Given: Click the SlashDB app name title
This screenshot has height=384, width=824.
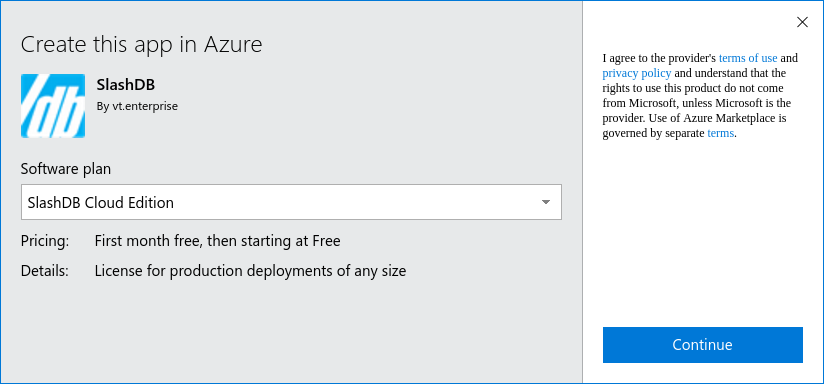Looking at the screenshot, I should pos(126,84).
